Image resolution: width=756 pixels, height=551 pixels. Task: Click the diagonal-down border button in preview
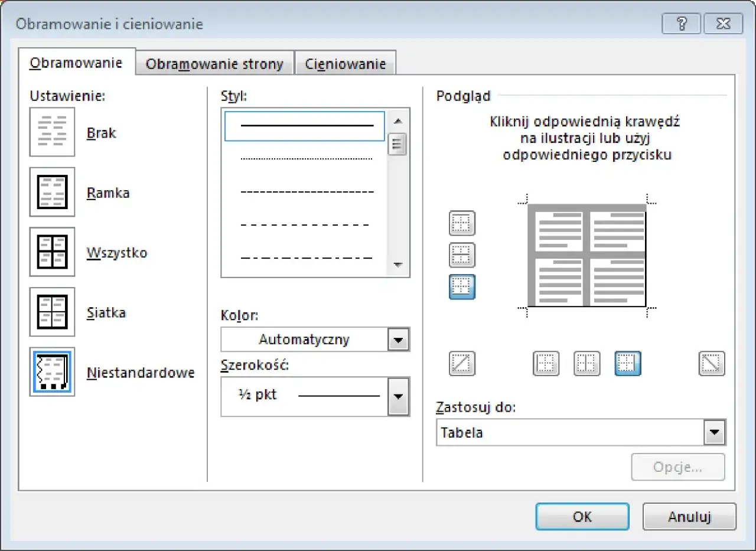712,364
